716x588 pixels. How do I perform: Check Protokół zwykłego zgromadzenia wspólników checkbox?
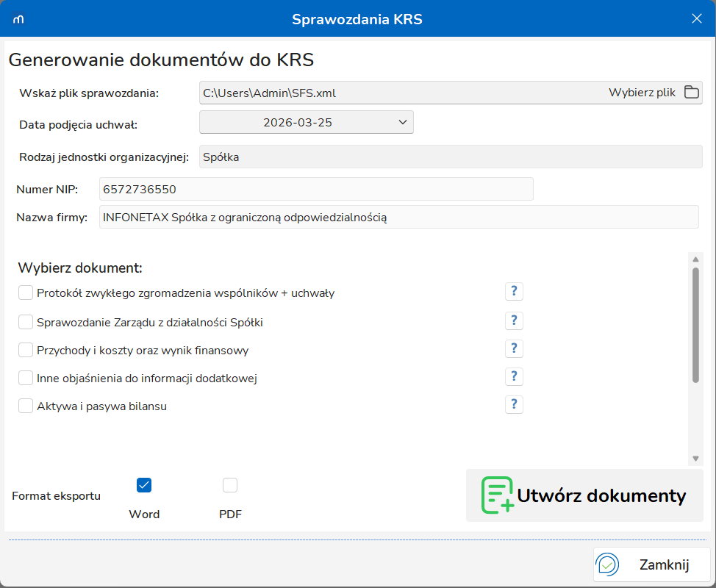(x=26, y=293)
